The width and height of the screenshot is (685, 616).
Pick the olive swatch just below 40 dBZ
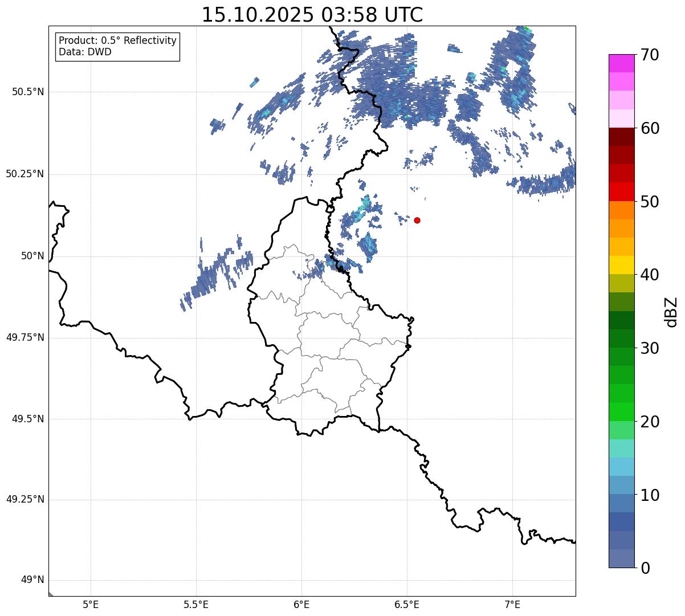click(x=621, y=284)
